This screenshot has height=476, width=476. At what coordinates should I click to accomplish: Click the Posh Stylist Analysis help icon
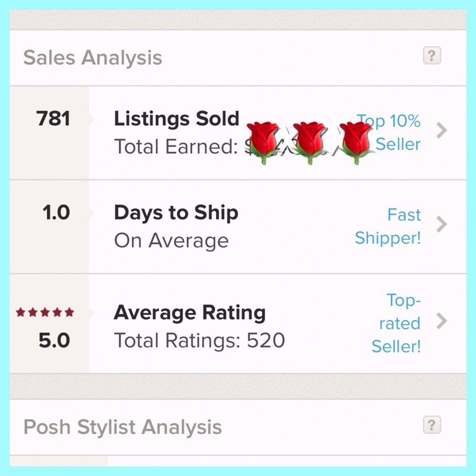[432, 425]
